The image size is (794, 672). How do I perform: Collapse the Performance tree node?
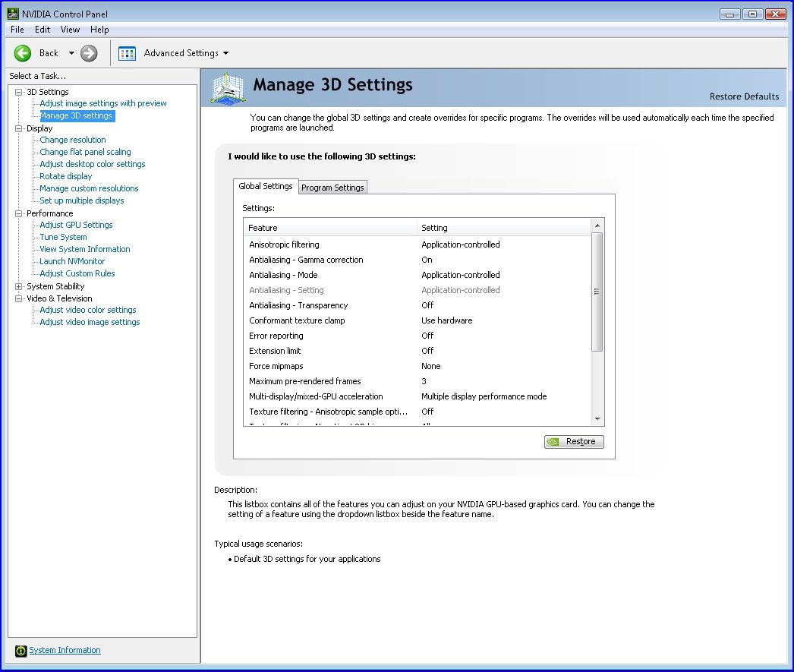pyautogui.click(x=19, y=213)
